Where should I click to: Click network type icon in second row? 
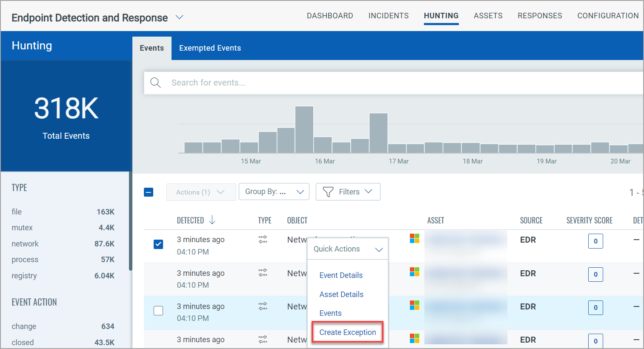click(263, 273)
